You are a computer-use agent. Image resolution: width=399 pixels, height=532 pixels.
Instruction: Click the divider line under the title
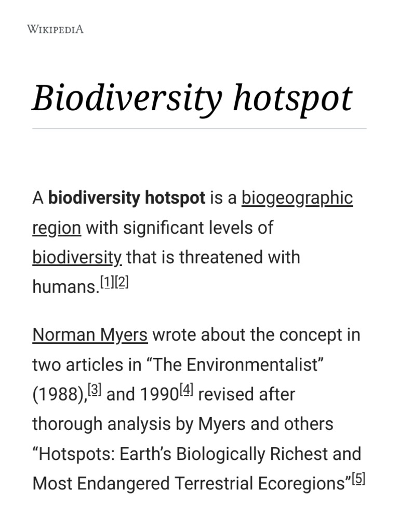[199, 129]
